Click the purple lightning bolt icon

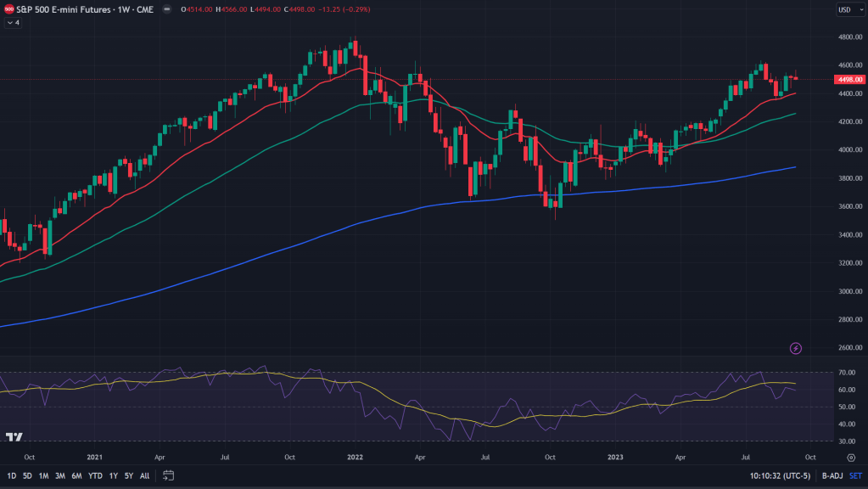pos(796,348)
